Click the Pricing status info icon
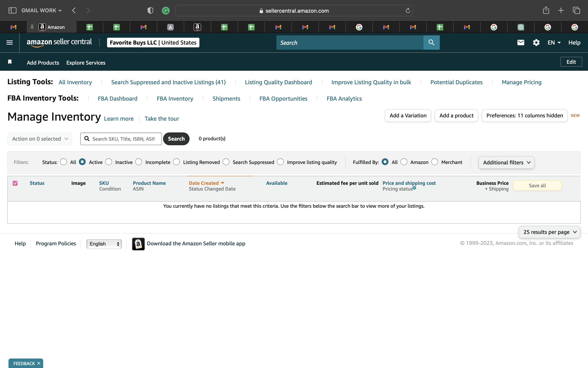This screenshot has height=368, width=588. tap(414, 188)
